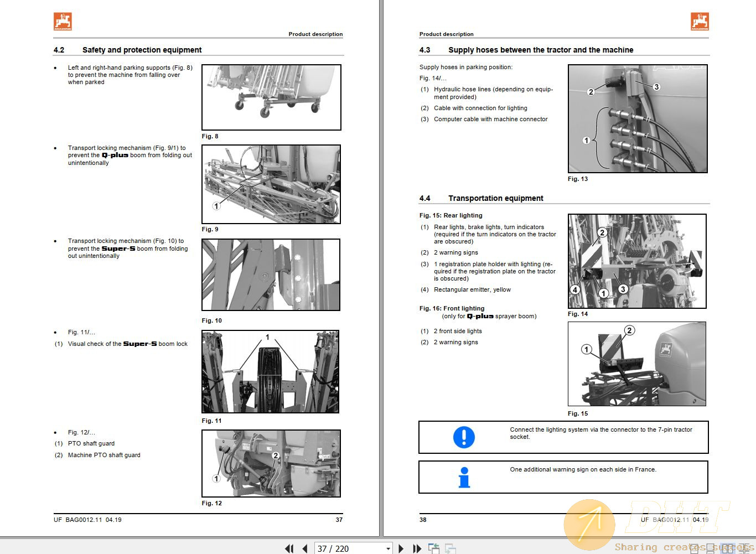756x554 pixels.
Task: Click 'Connect the lighting system via the connector' note
Action: coord(601,433)
